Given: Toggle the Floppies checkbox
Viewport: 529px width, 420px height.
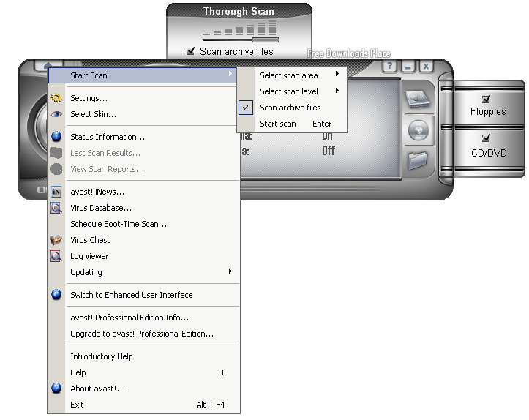Looking at the screenshot, I should (486, 100).
